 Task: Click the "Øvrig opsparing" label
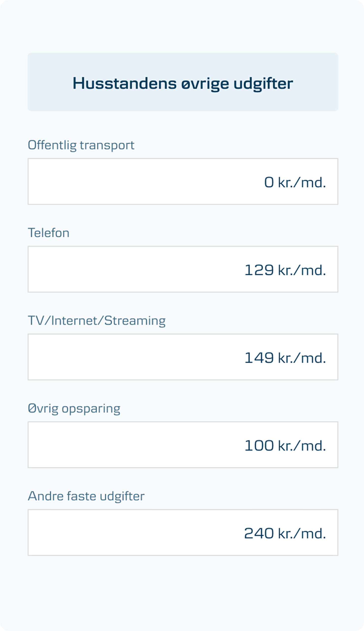click(74, 409)
